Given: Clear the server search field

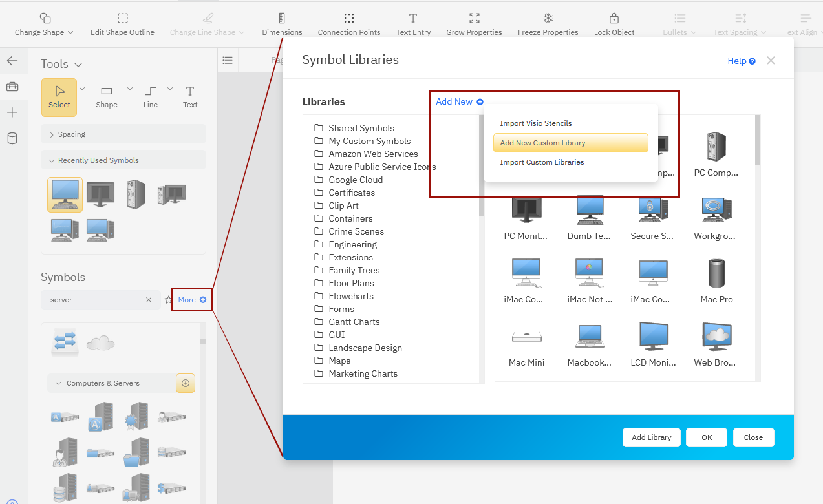Looking at the screenshot, I should pos(149,300).
